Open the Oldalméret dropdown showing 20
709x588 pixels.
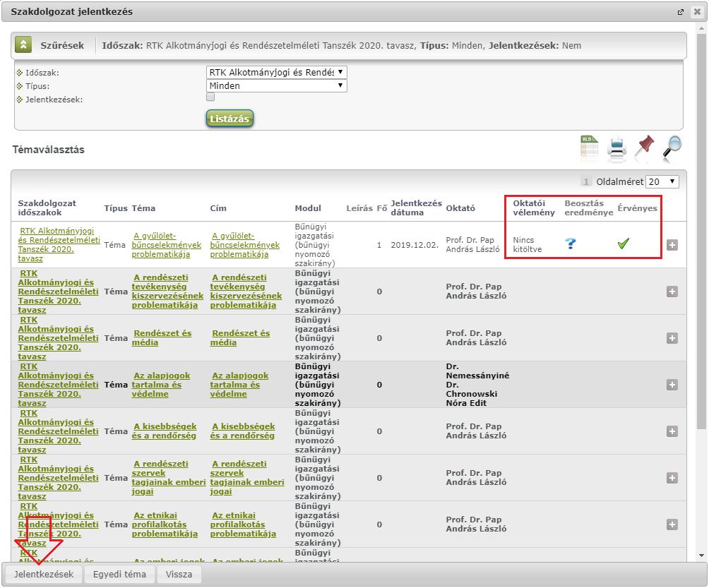click(x=662, y=181)
